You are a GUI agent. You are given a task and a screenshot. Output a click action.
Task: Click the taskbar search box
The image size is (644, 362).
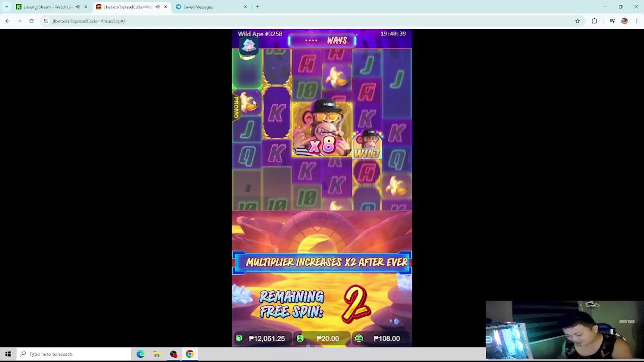pos(74,354)
